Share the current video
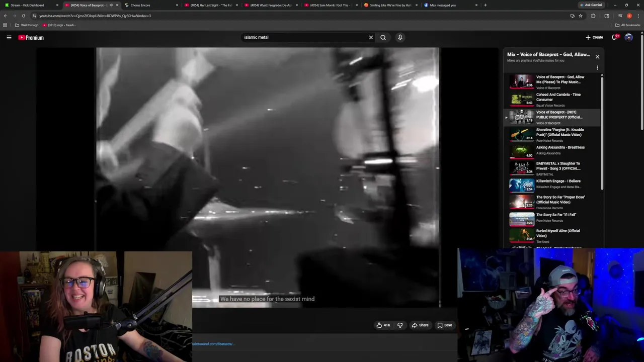 click(x=420, y=325)
